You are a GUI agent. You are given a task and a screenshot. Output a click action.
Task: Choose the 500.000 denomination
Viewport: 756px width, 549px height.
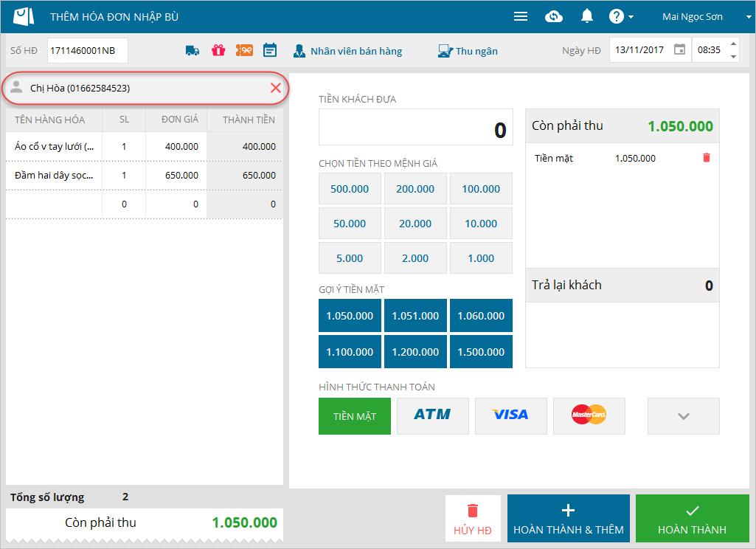(350, 189)
